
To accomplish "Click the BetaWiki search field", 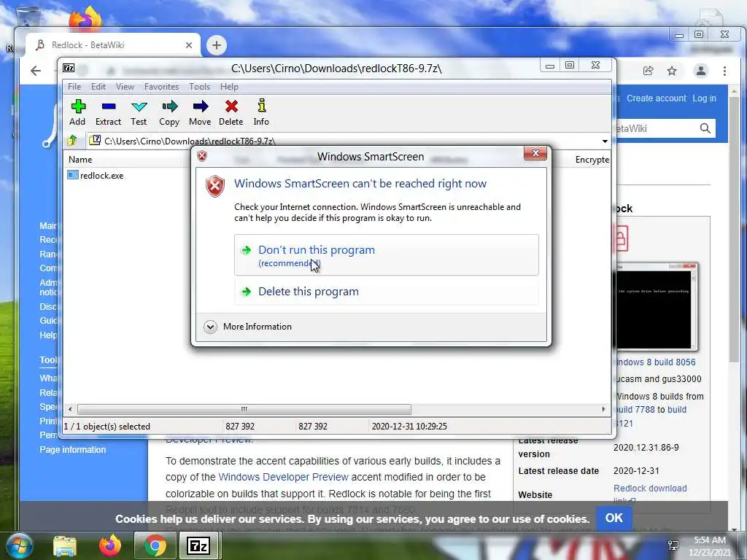I will pos(655,128).
